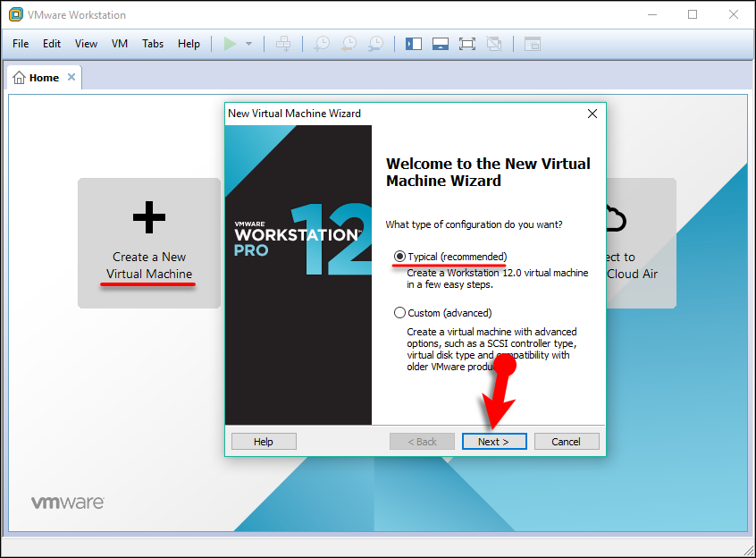Toggle the thumbnail bar view icon

point(441,44)
